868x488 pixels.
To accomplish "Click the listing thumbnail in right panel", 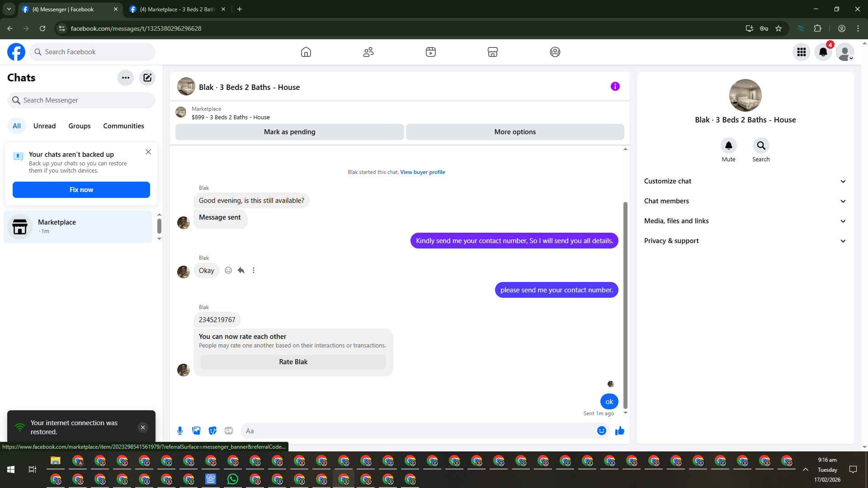I will pos(745,95).
